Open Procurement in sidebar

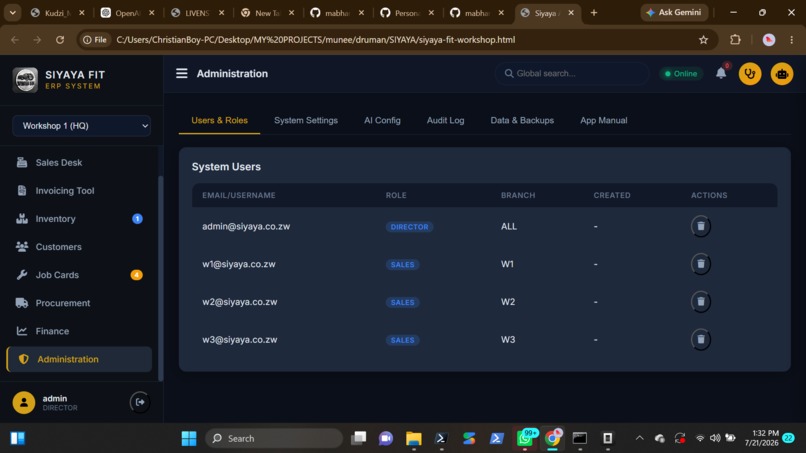pos(80,303)
